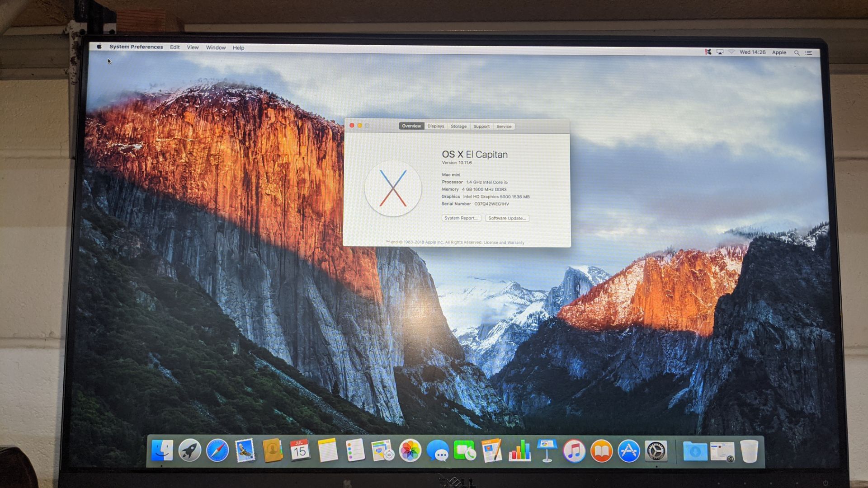Switch to the Support tab
Viewport: 868px width, 488px height.
tap(481, 127)
